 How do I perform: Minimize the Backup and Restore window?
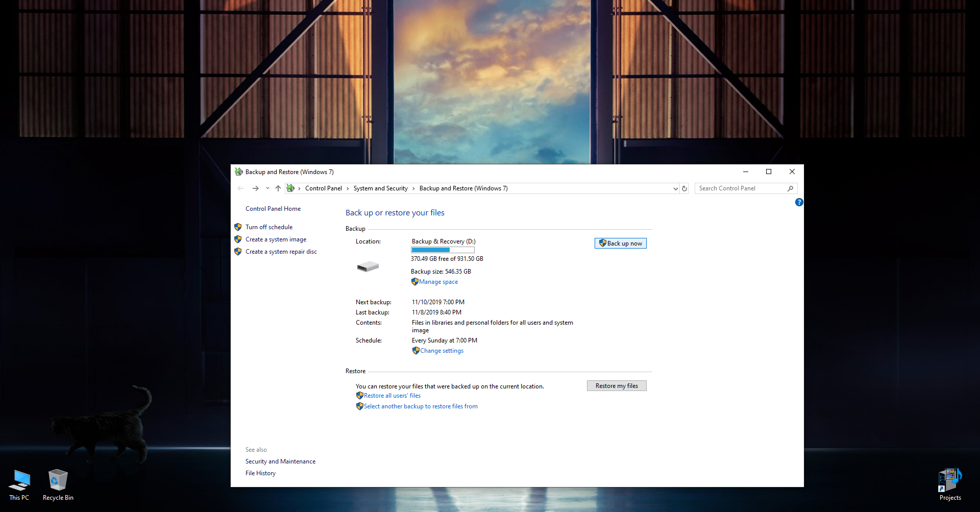(x=746, y=172)
